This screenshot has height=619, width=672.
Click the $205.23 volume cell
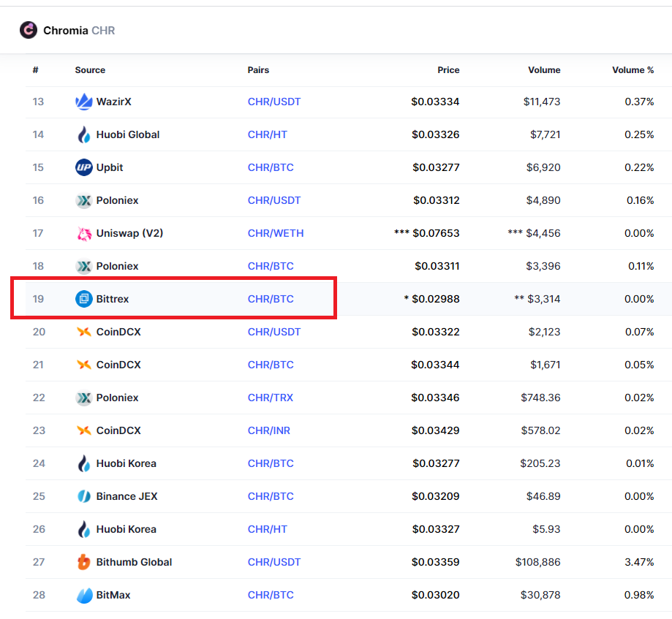click(x=540, y=463)
